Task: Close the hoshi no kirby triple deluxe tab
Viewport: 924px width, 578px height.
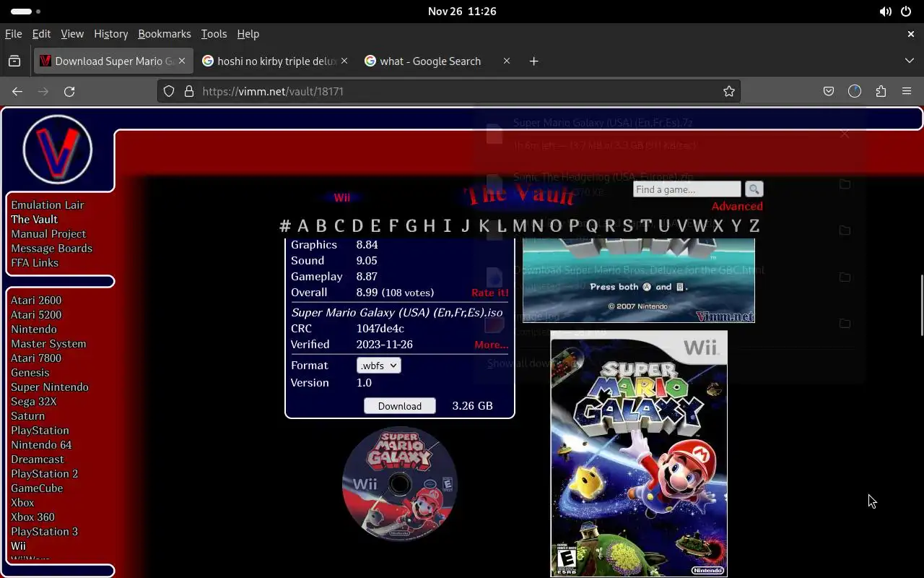Action: coord(344,61)
